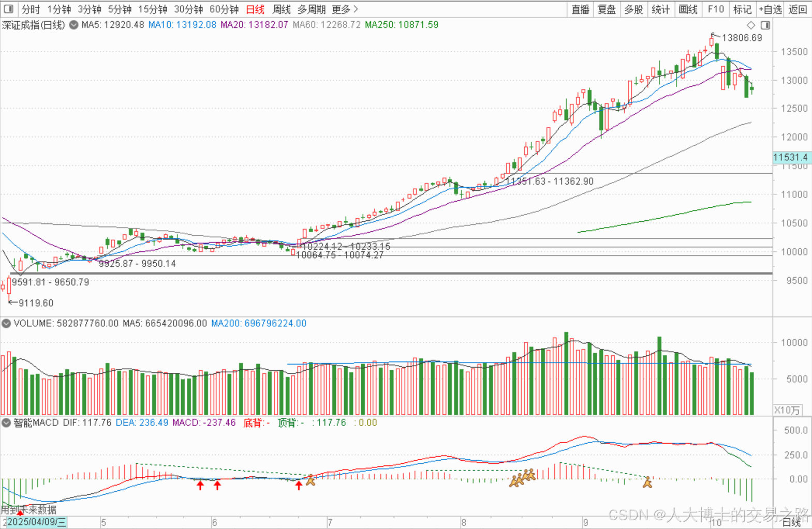Add stock via +自选 button
Screen dimensions: 812x529
coord(770,9)
